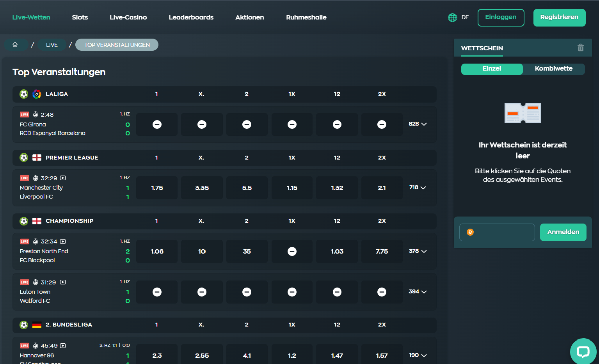Click the Bitcoin currency icon
Image resolution: width=599 pixels, height=364 pixels.
[x=470, y=232]
